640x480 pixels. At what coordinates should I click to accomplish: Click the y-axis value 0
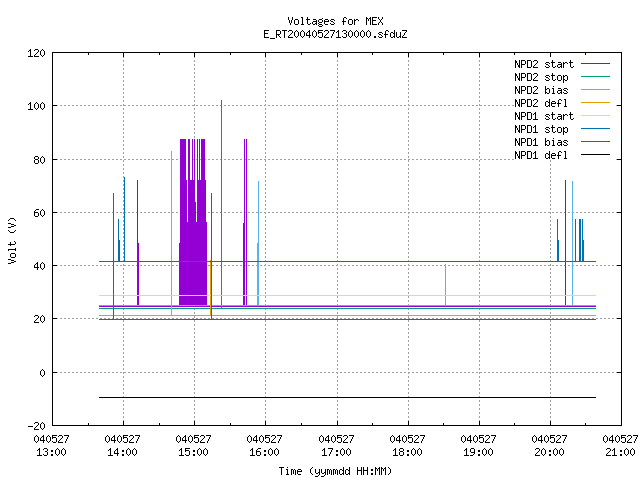coord(42,373)
